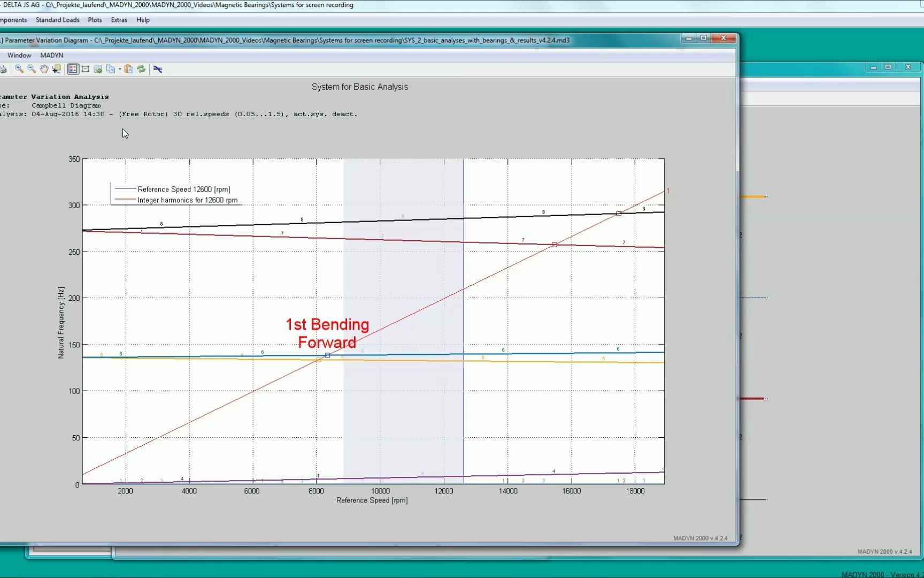Open the Window menu
Screen dimensions: 924x578
click(x=19, y=55)
